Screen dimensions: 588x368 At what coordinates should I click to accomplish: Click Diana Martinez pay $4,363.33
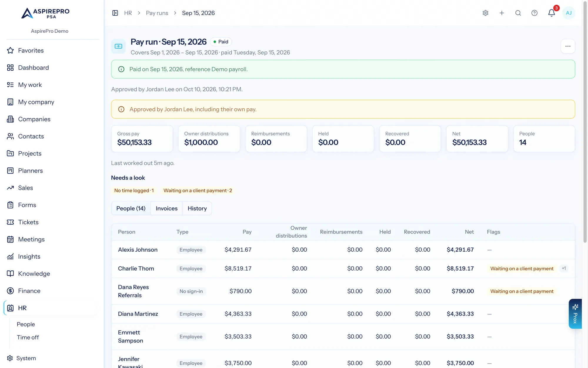pyautogui.click(x=238, y=314)
